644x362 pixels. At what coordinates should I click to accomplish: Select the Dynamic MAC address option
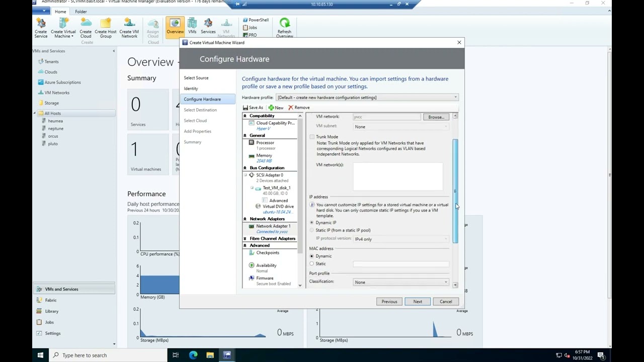click(x=312, y=256)
